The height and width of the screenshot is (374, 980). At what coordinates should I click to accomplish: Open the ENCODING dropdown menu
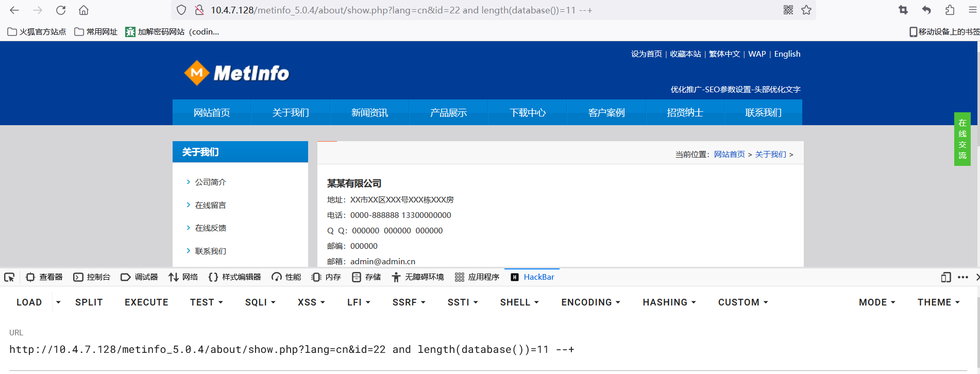590,302
